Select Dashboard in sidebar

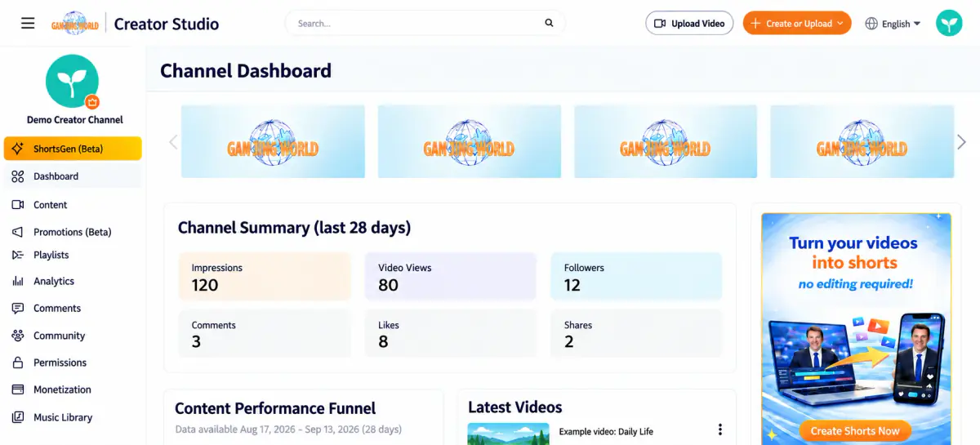point(73,176)
